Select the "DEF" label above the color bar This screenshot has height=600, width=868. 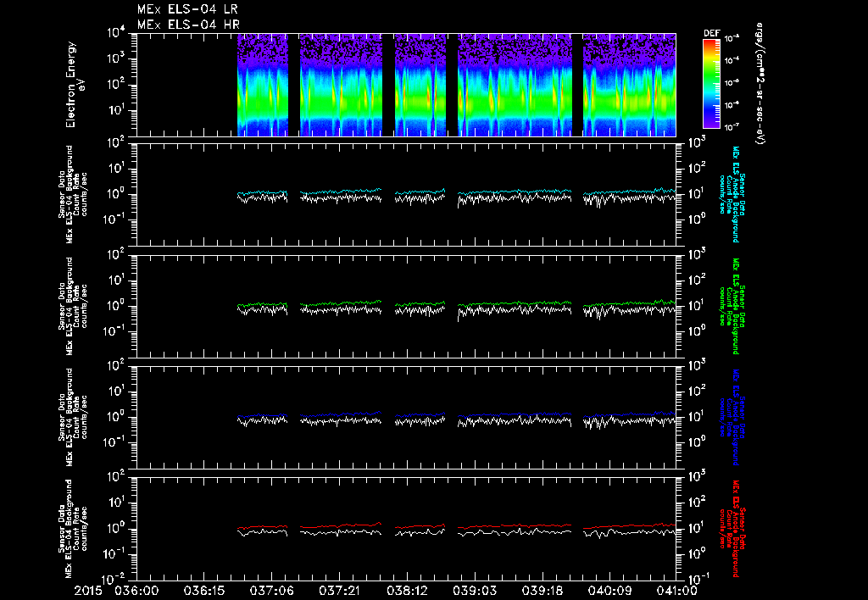pos(711,33)
